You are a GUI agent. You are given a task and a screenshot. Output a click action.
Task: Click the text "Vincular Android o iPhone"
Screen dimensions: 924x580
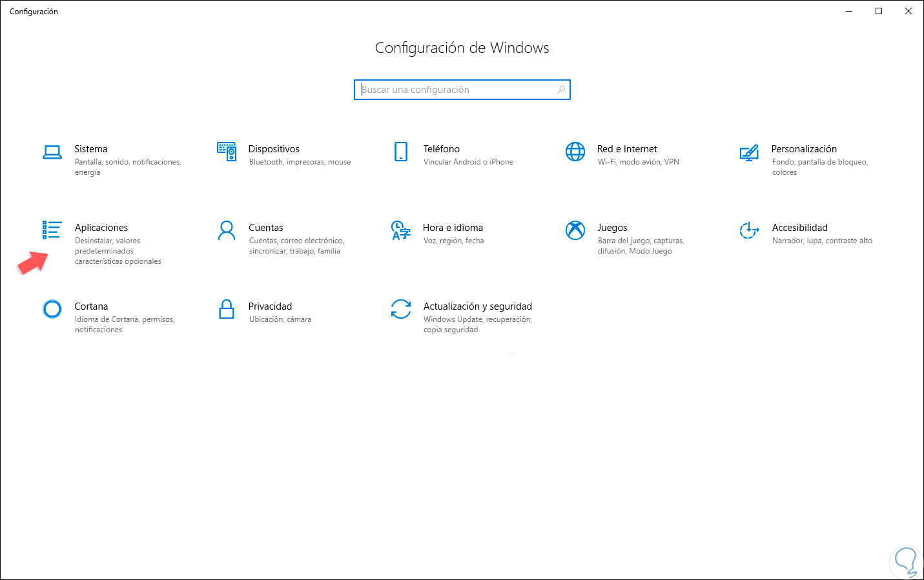[x=468, y=162]
